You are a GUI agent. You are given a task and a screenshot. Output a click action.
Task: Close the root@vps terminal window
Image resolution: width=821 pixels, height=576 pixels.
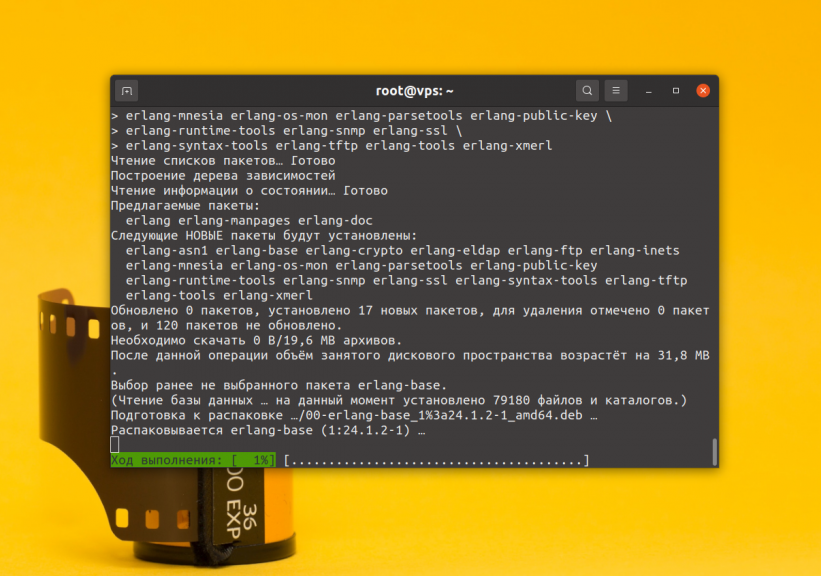(x=703, y=91)
